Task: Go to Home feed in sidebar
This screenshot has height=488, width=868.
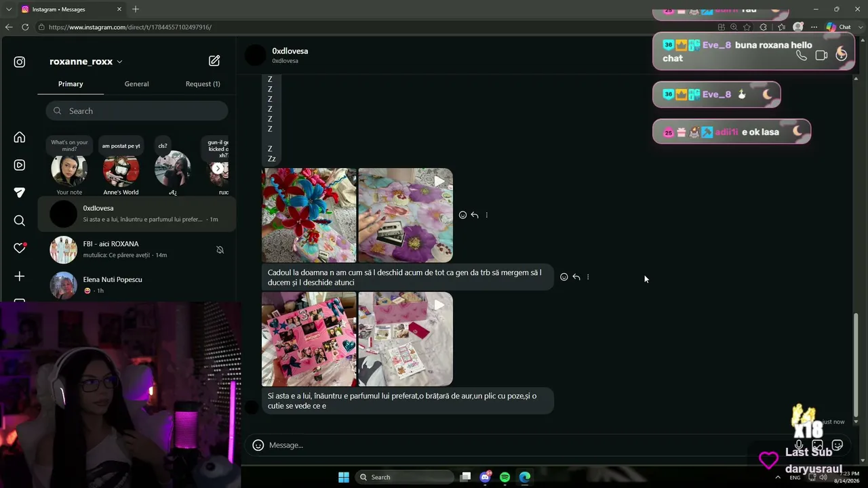Action: 20,138
